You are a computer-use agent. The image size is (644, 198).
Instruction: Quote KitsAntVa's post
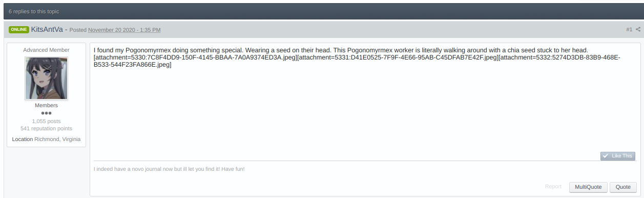[623, 187]
